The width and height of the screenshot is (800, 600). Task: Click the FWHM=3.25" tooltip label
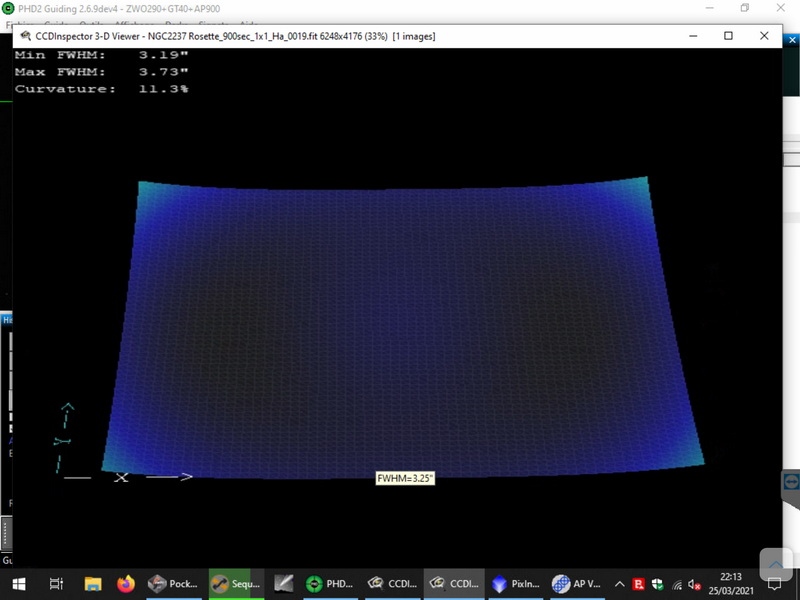[x=405, y=478]
